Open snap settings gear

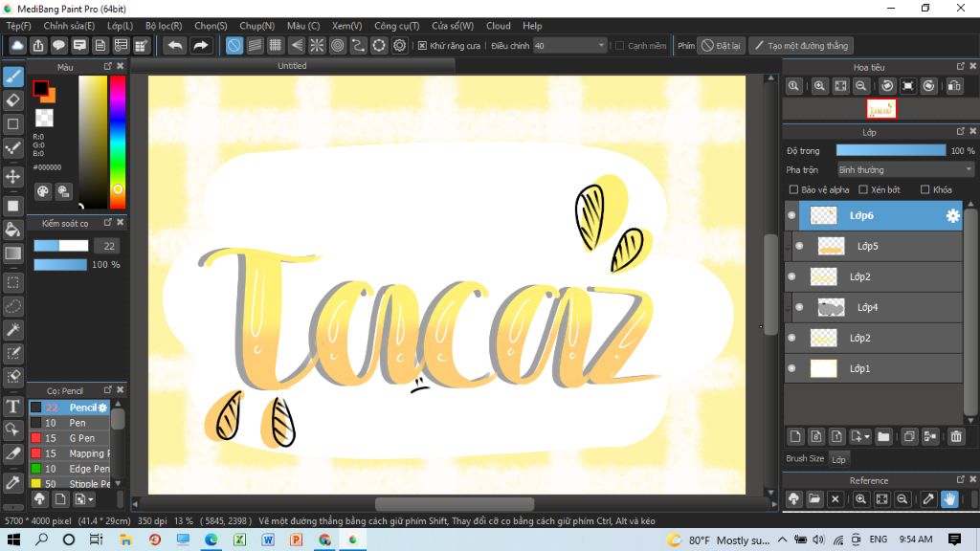pos(399,46)
